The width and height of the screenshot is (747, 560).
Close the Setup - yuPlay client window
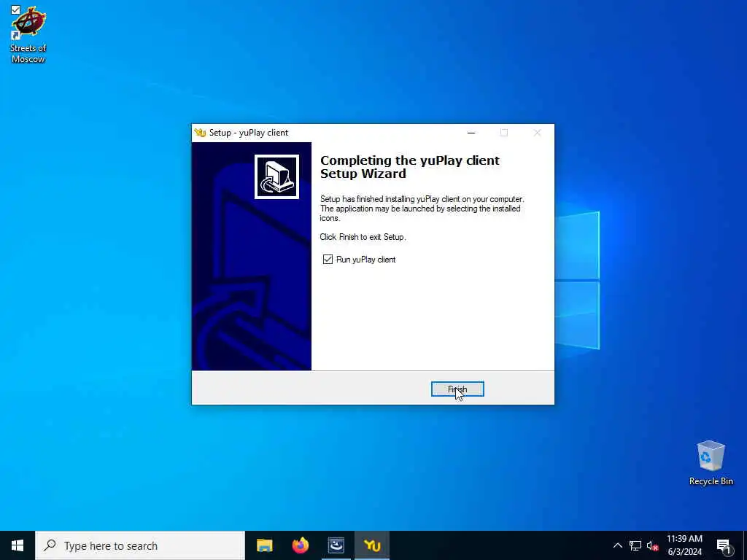tap(537, 133)
